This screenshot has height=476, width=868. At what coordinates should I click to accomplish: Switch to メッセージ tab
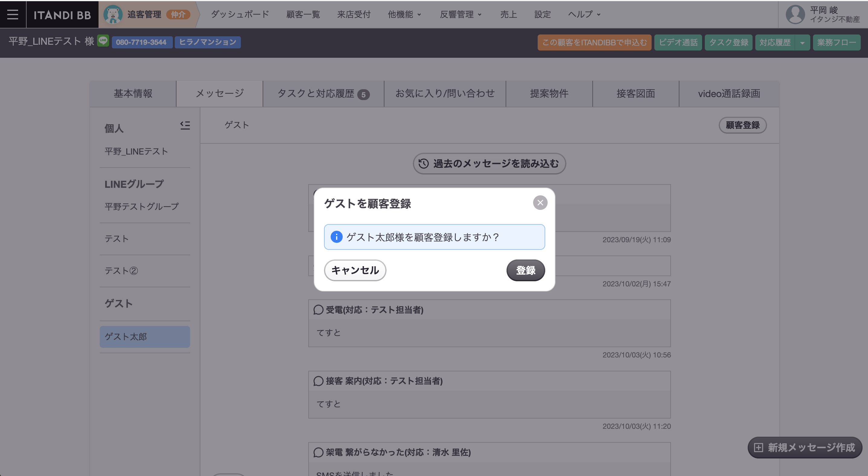(x=220, y=94)
